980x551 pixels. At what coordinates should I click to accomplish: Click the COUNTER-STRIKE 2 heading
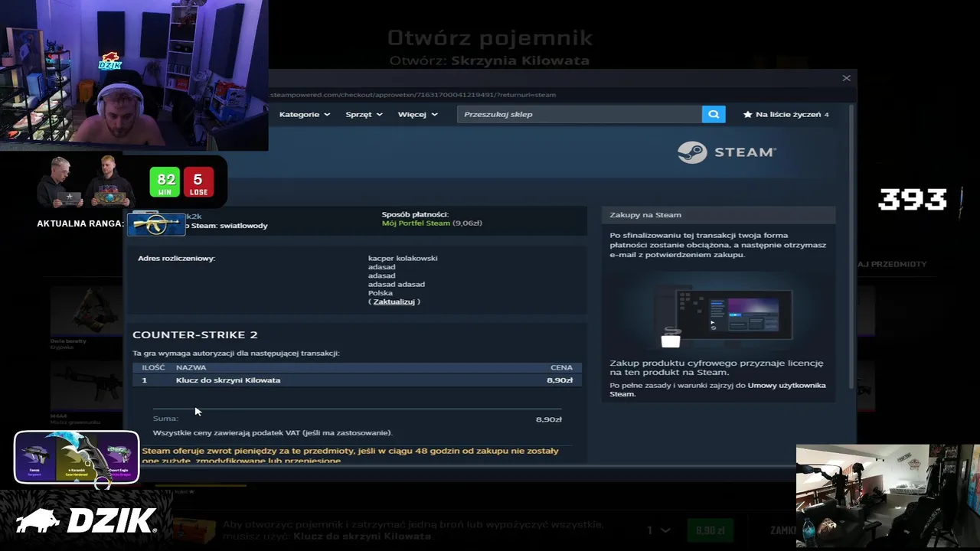point(195,334)
